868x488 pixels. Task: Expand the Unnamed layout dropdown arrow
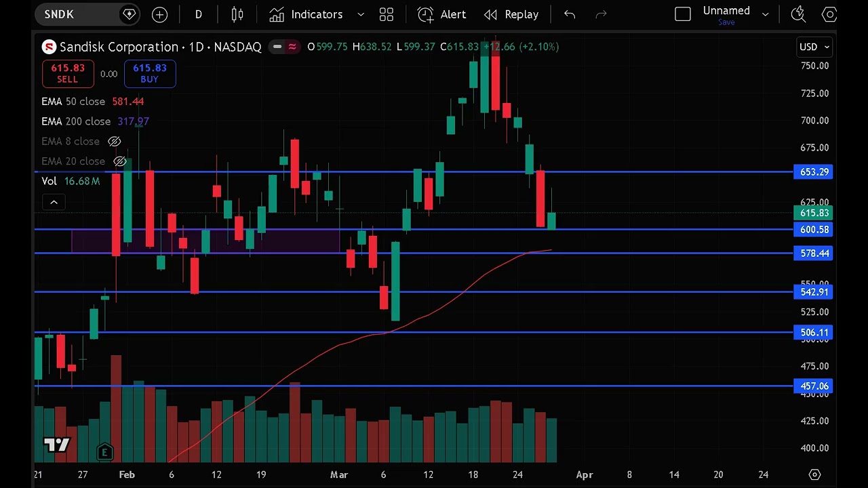point(766,14)
